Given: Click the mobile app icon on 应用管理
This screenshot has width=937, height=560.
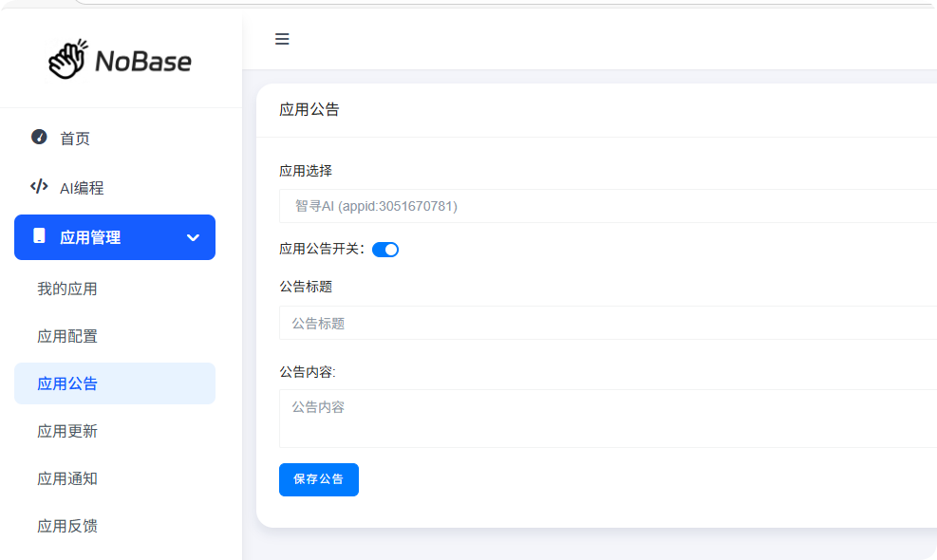Looking at the screenshot, I should (x=40, y=237).
